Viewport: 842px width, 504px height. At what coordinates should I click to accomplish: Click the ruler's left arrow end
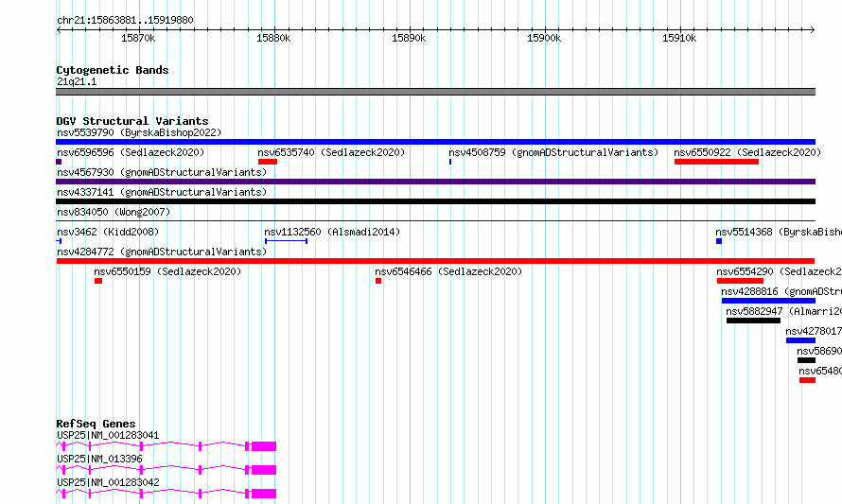pyautogui.click(x=59, y=30)
